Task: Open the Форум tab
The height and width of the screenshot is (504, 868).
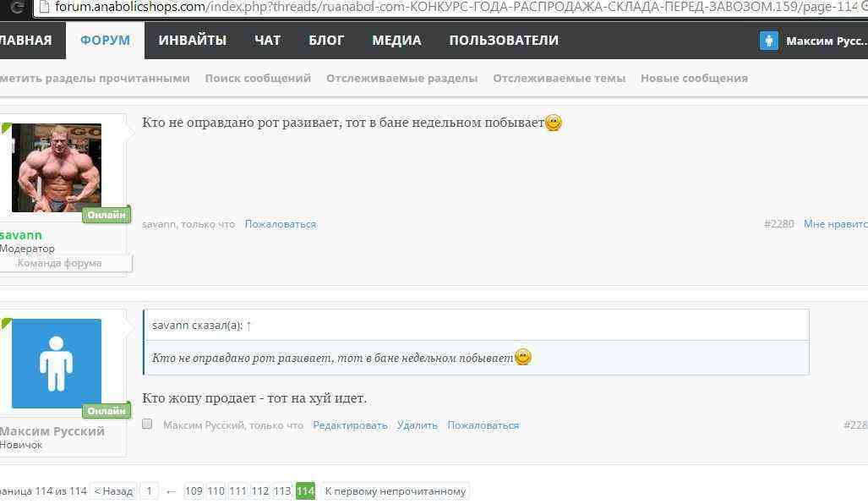Action: coord(106,41)
